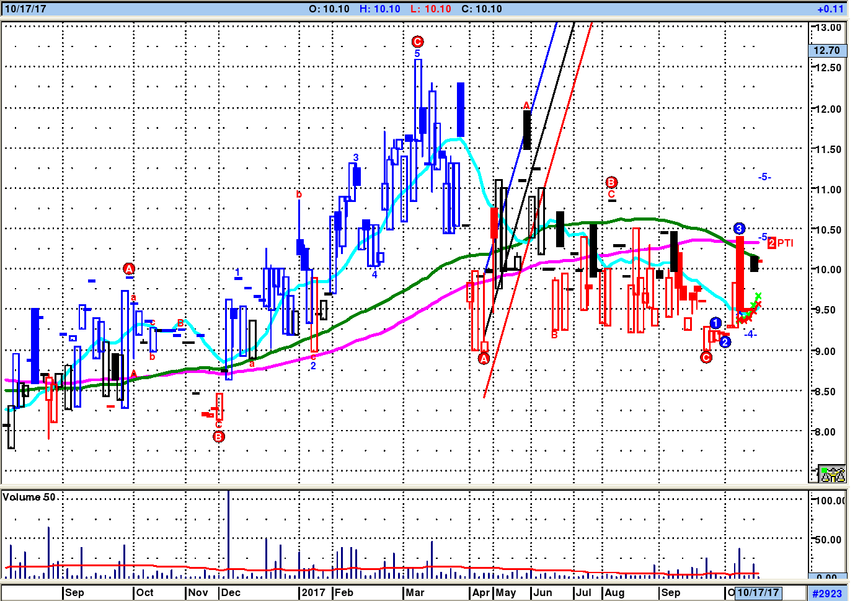Click the +0.11 change value in header
Viewport: 868px width, 601px height.
[830, 9]
